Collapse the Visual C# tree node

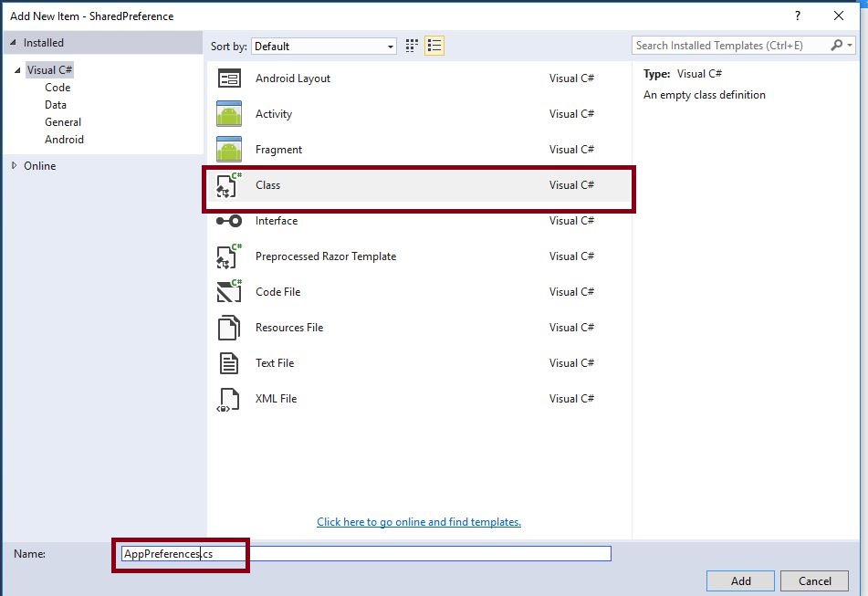[x=17, y=70]
